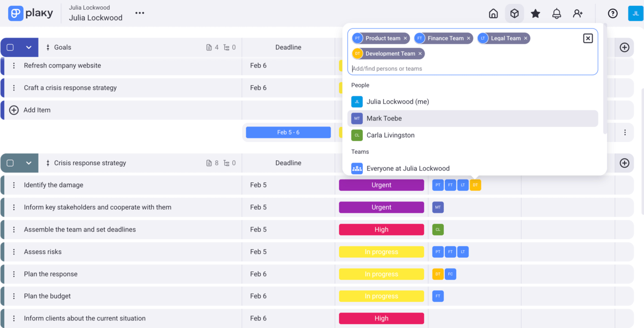Image resolution: width=644 pixels, height=328 pixels.
Task: Click the Urgent status swatch on Identify the damage
Action: 381,184
